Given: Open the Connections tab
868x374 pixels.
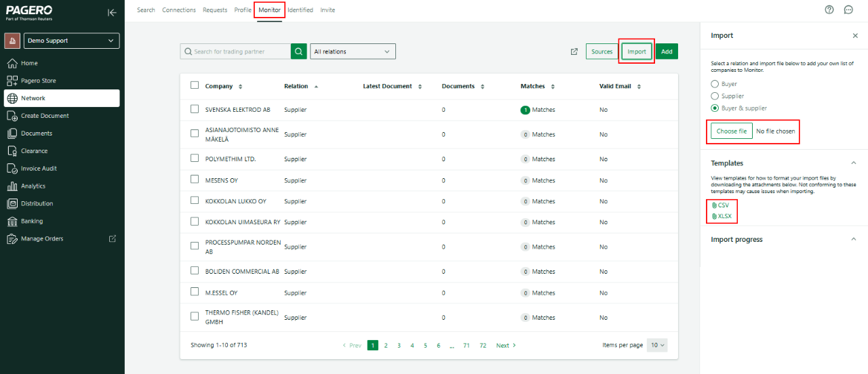Looking at the screenshot, I should click(x=179, y=10).
